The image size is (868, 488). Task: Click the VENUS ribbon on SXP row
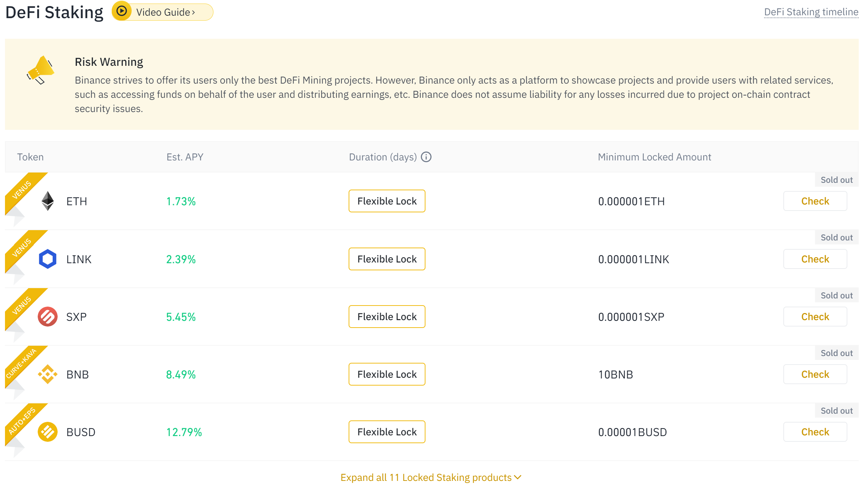pyautogui.click(x=22, y=306)
